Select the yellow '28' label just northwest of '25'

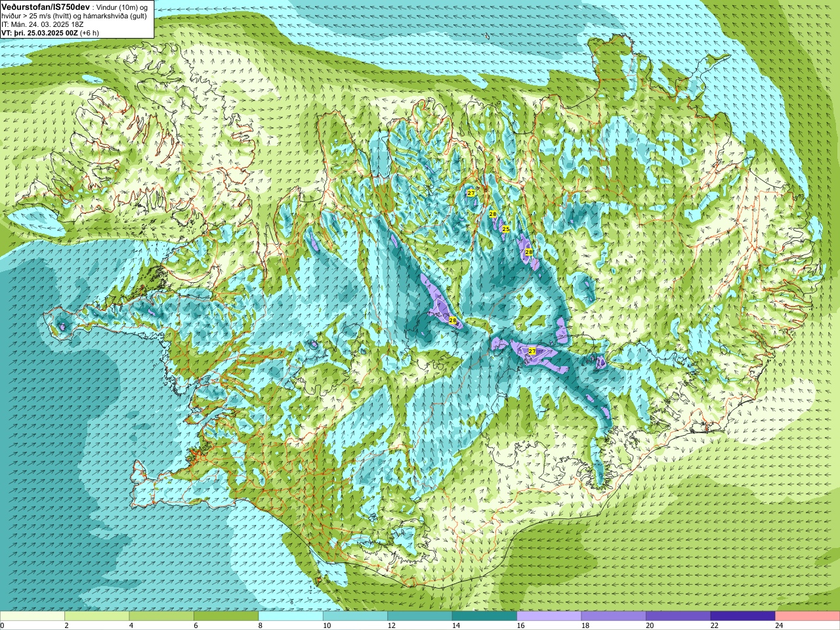(493, 214)
